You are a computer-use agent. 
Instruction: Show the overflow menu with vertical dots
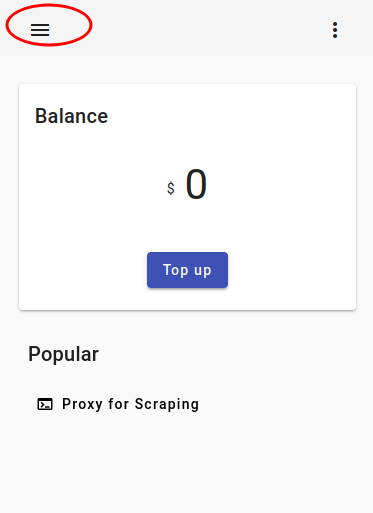(335, 30)
